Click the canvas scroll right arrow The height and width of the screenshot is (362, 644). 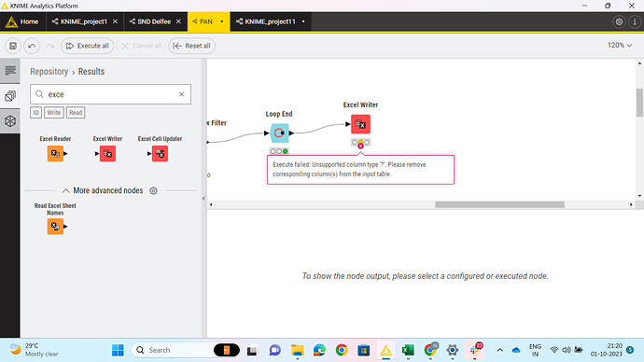click(x=631, y=204)
